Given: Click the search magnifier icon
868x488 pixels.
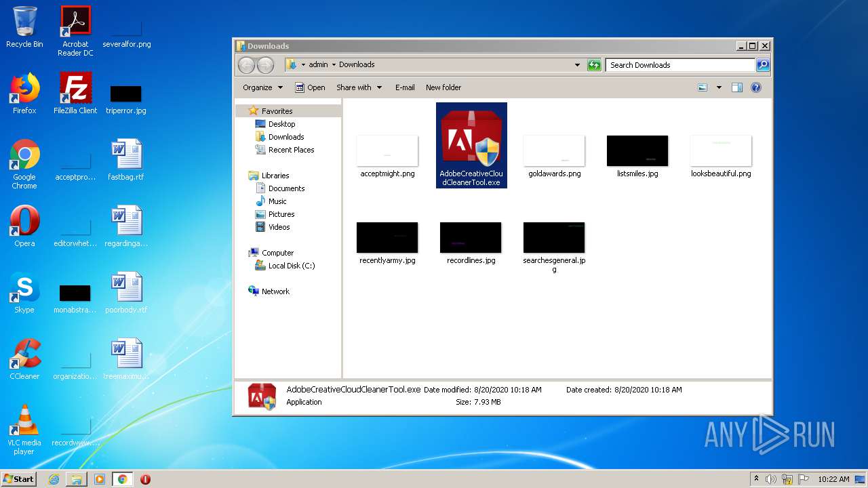Looking at the screenshot, I should pos(763,65).
